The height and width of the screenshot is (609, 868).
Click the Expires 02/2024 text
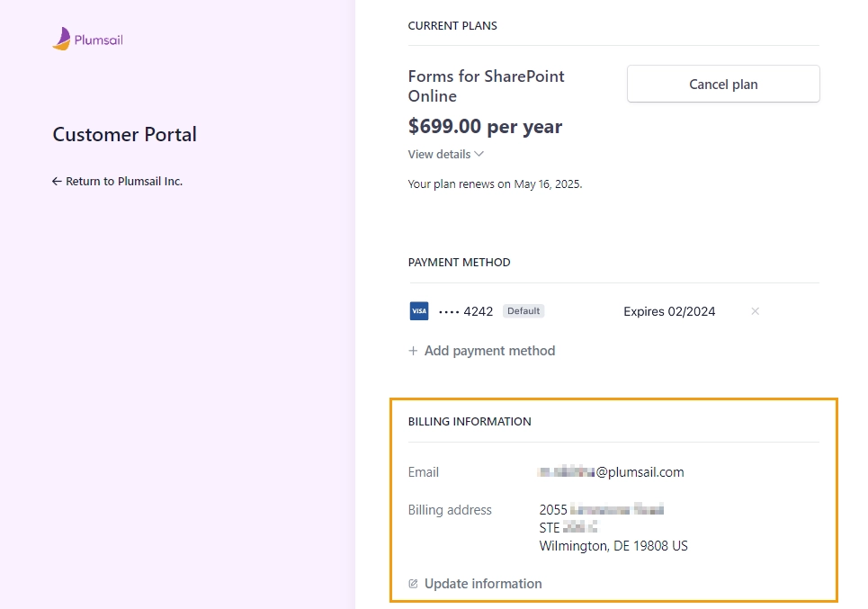[669, 312]
